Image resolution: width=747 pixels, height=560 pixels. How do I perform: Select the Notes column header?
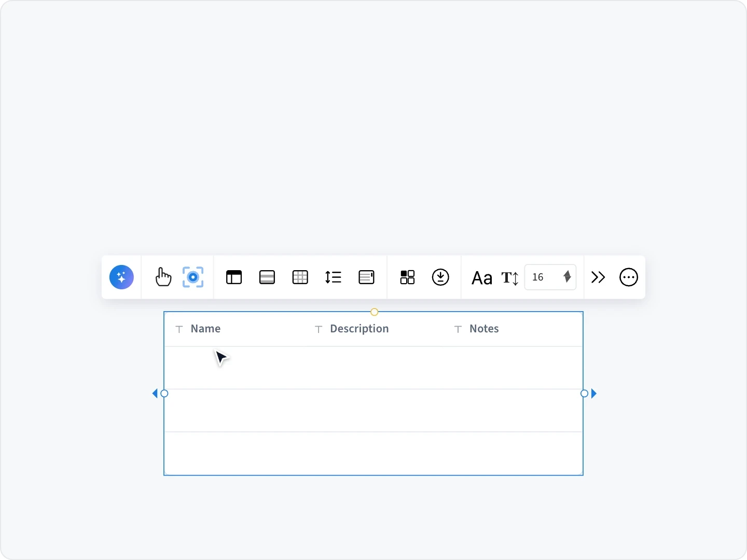484,329
